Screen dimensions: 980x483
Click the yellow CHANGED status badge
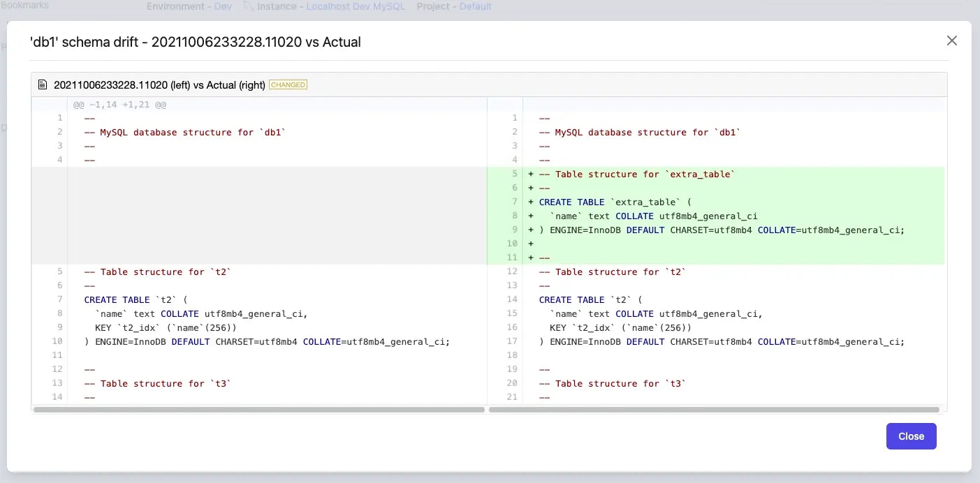[x=288, y=85]
